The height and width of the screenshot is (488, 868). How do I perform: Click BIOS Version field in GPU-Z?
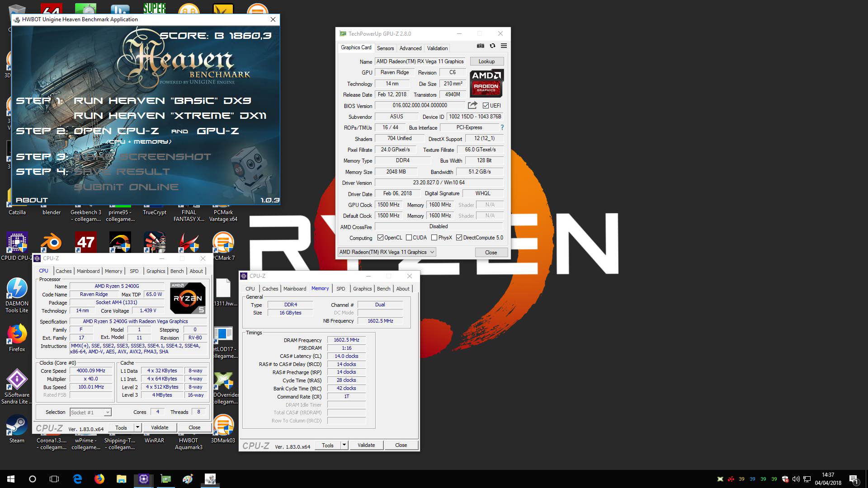[x=420, y=105]
